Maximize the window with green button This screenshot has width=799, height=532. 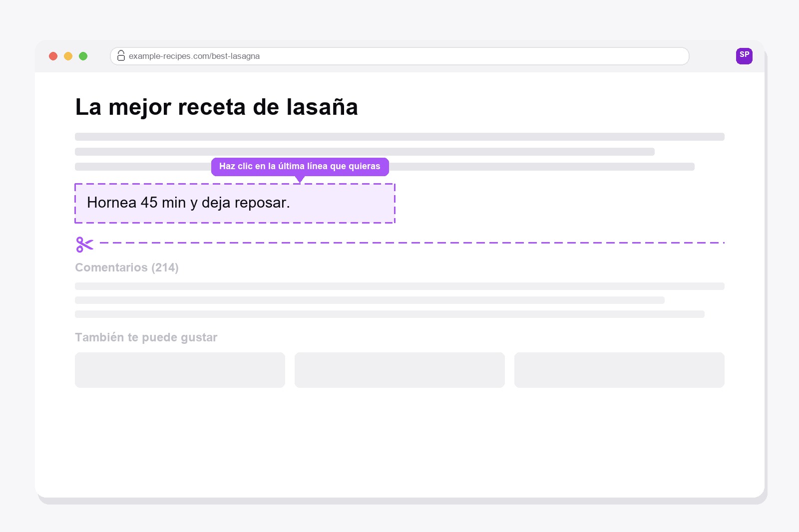(x=83, y=56)
